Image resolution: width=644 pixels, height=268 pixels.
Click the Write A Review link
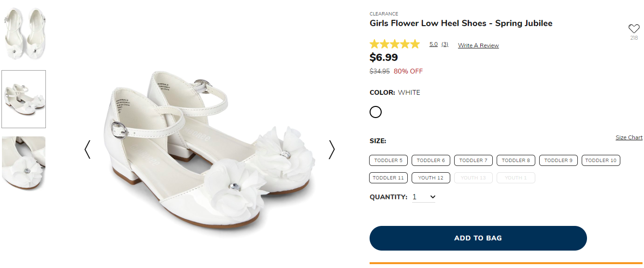coord(478,45)
